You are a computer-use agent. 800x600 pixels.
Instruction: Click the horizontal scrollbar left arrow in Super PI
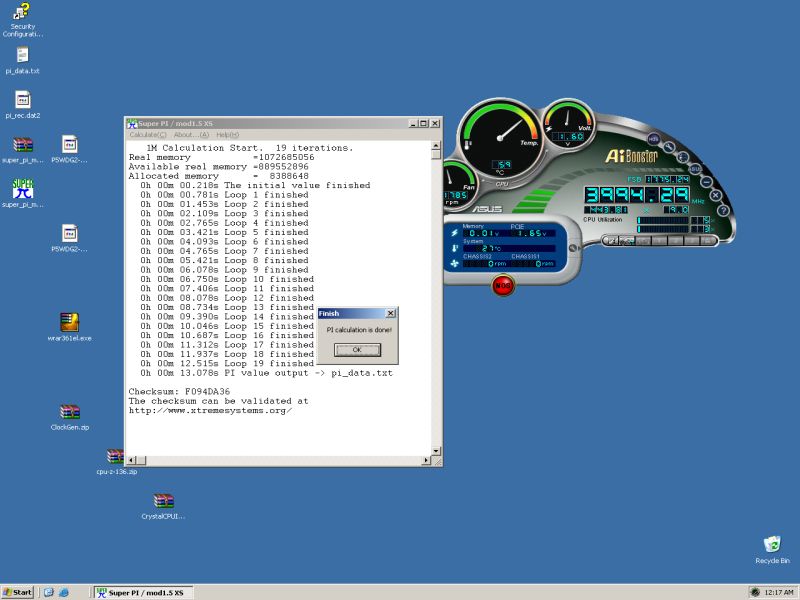pyautogui.click(x=131, y=460)
